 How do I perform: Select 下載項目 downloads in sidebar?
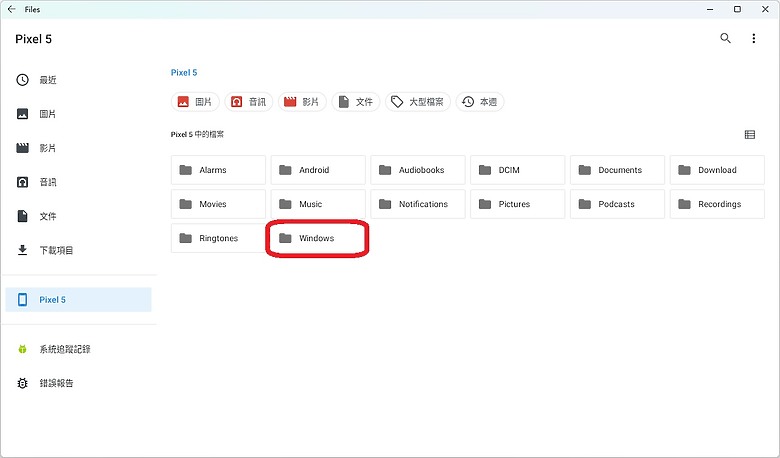click(79, 250)
